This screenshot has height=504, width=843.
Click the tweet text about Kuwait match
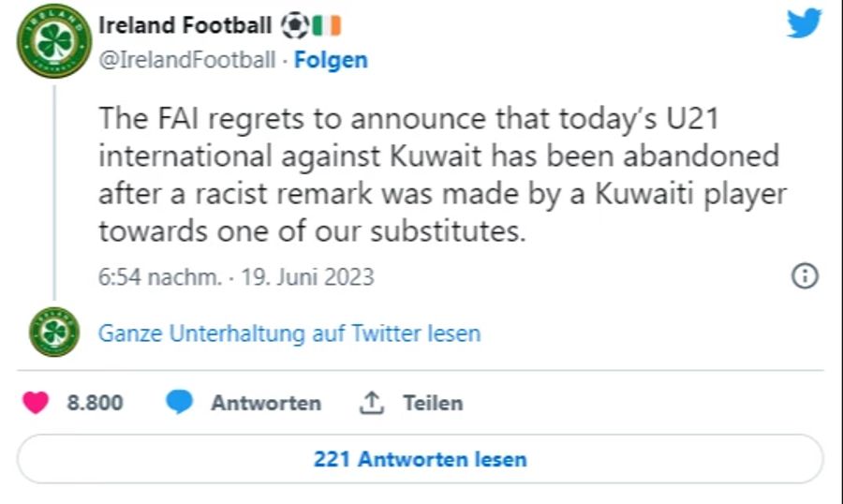tap(442, 174)
